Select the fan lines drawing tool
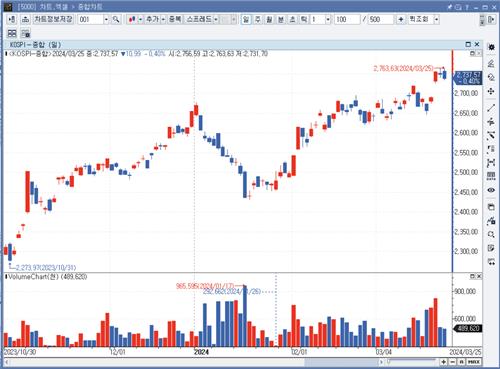Screen dimensions: 500x369 491,135
